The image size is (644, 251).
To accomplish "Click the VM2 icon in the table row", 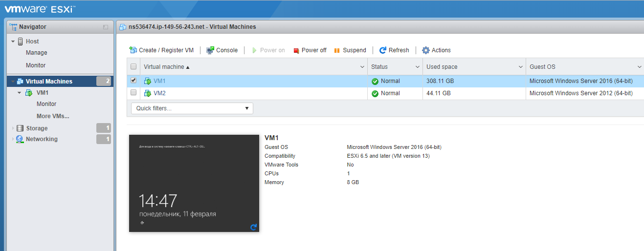I will click(148, 93).
